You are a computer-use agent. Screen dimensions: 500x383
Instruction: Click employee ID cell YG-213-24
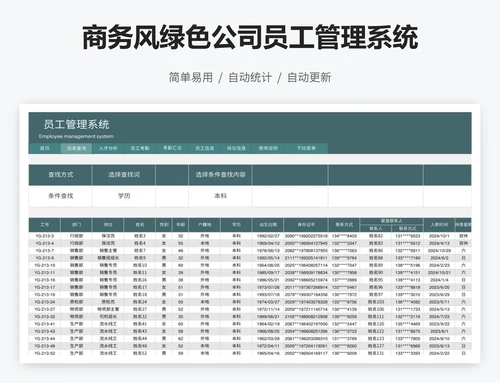click(45, 302)
